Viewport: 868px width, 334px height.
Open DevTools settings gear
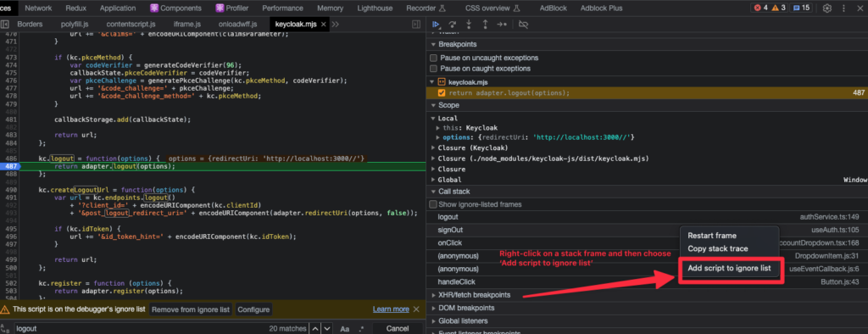[827, 8]
